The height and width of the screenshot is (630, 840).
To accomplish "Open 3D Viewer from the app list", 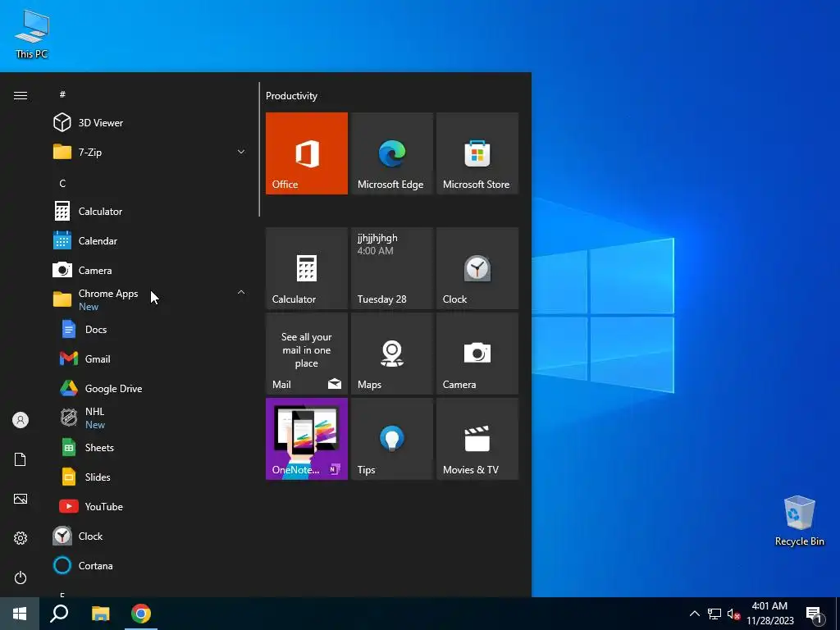I will [150, 123].
